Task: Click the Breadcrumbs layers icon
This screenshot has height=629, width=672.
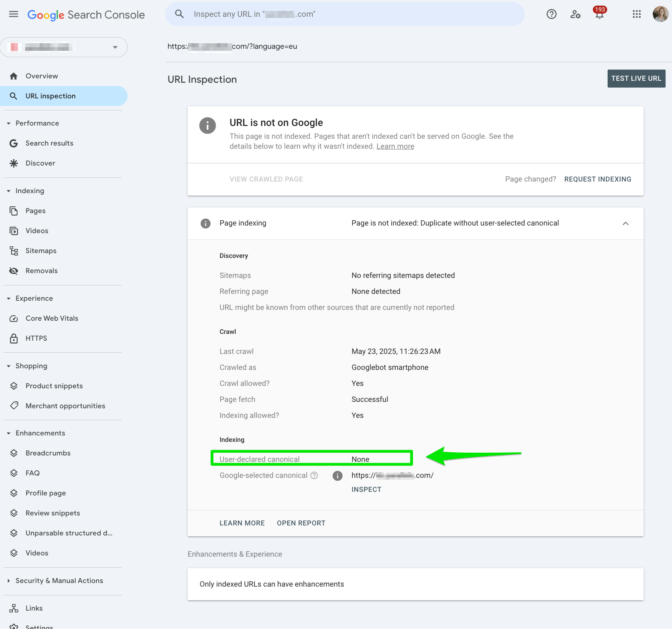Action: click(14, 453)
